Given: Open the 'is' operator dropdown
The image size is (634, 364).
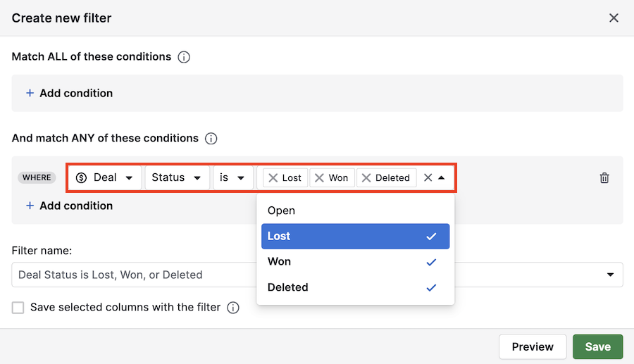Looking at the screenshot, I should pyautogui.click(x=232, y=177).
